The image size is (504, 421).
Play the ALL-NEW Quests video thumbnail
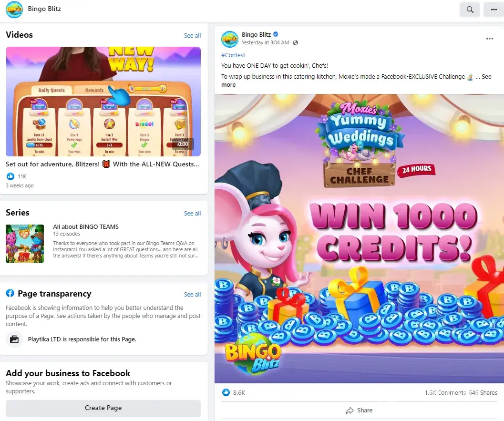click(x=103, y=102)
